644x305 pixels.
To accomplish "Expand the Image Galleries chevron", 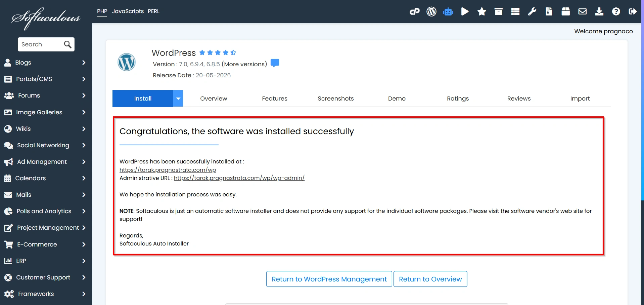I will pyautogui.click(x=84, y=112).
